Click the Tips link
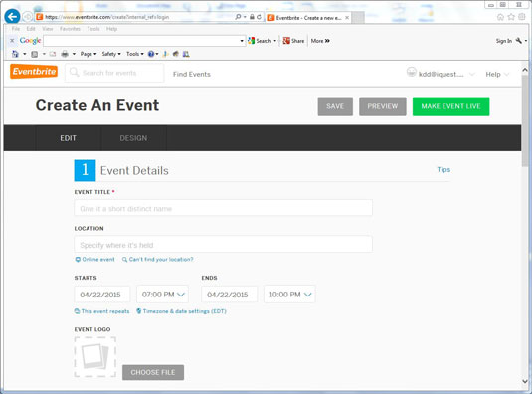532x394 pixels. (x=443, y=170)
